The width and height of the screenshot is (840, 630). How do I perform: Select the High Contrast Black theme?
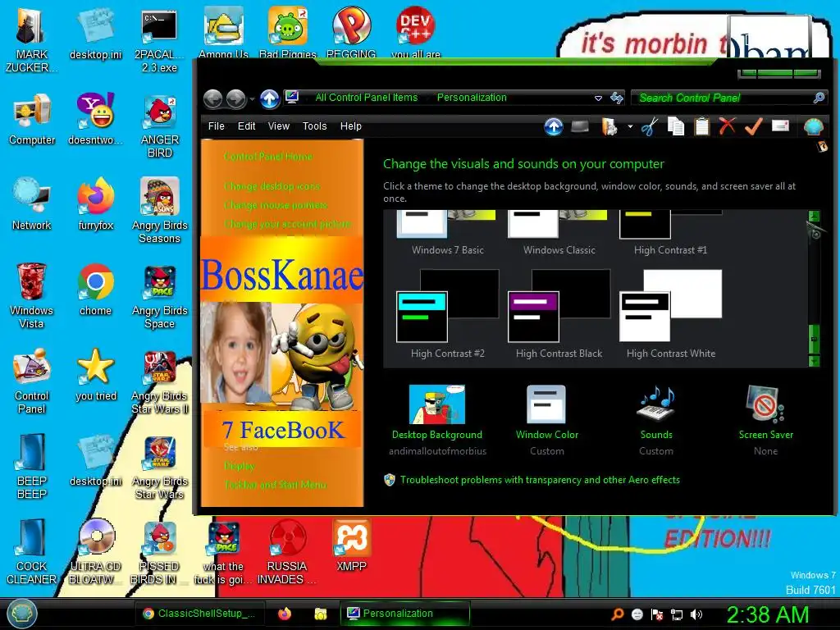559,314
